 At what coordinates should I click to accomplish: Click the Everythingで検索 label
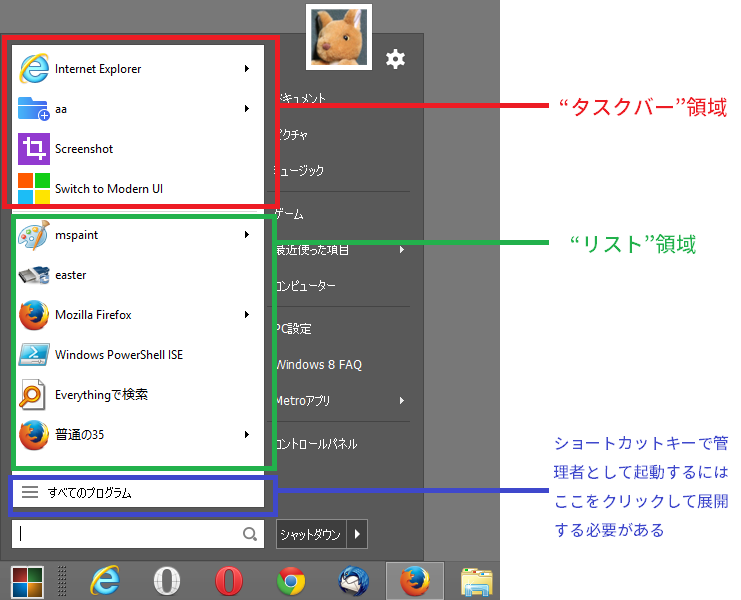[x=101, y=395]
